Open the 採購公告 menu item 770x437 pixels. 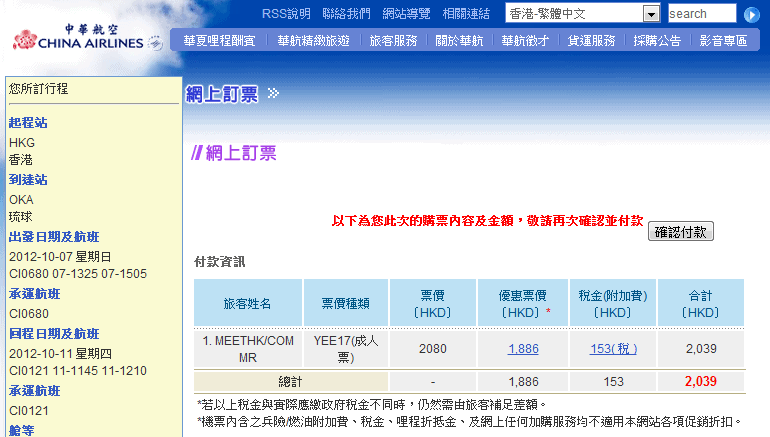pos(657,41)
